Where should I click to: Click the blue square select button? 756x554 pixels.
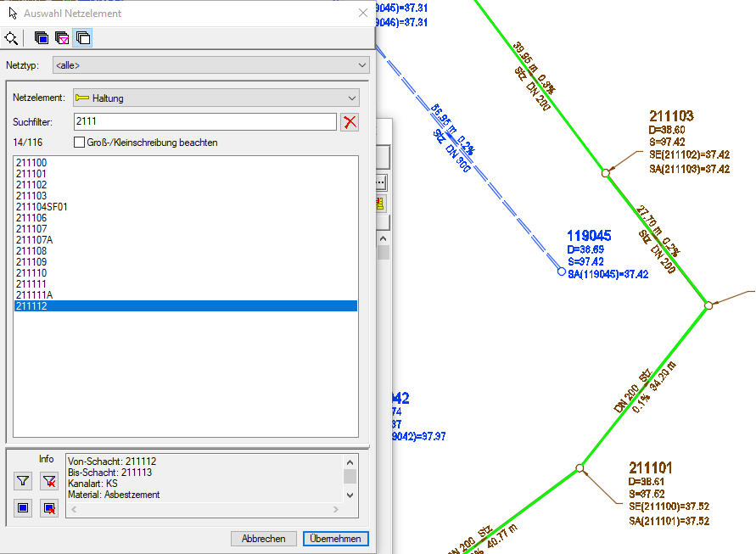click(23, 508)
